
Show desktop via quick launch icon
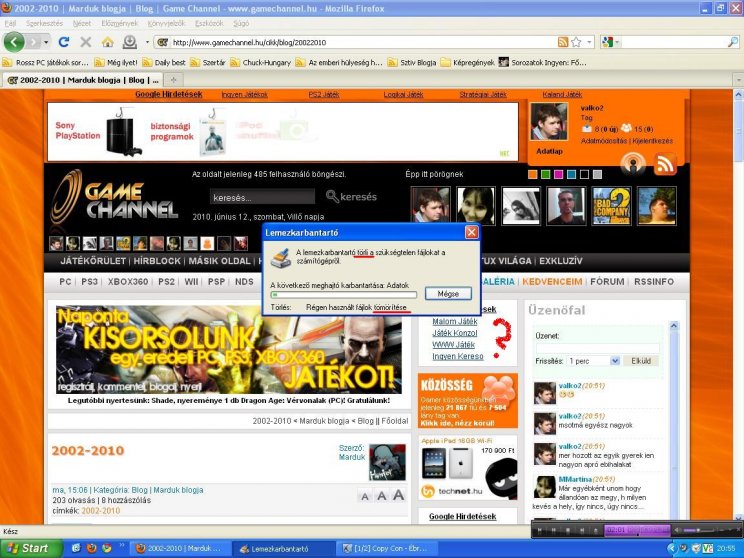tap(76, 548)
